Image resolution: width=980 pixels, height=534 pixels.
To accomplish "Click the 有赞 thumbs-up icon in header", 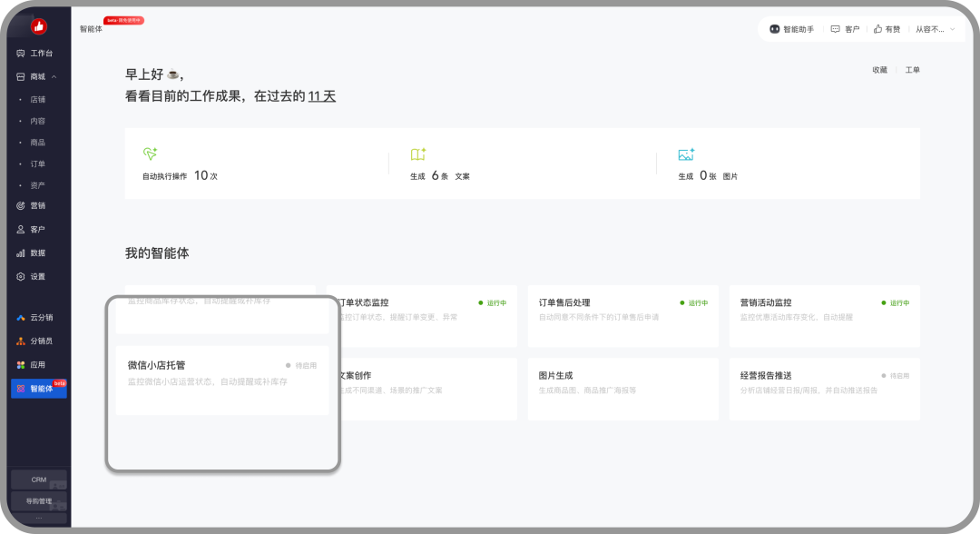I will tap(877, 29).
